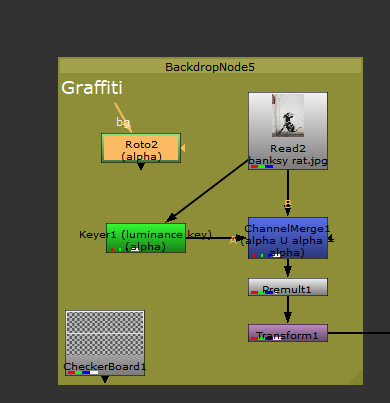Select the Transform1 node
The height and width of the screenshot is (403, 390).
288,333
